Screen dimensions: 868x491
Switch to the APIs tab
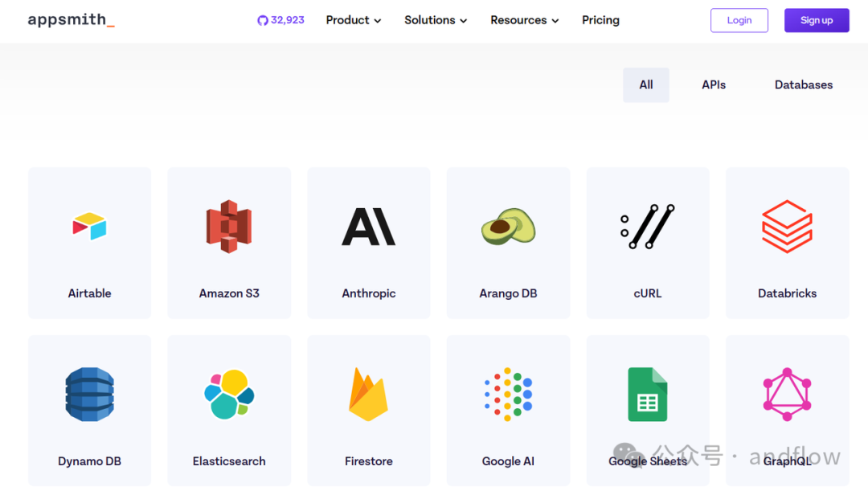point(714,84)
